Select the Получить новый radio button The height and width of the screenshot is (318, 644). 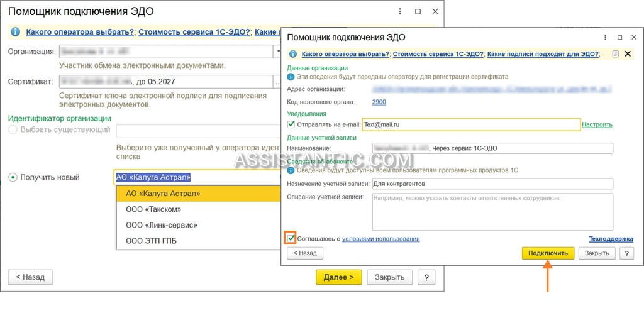[x=13, y=177]
